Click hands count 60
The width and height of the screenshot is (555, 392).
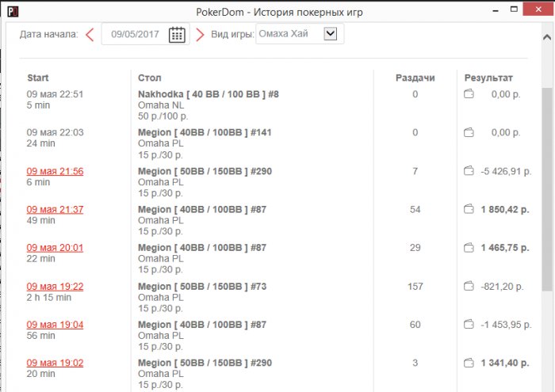coord(415,325)
